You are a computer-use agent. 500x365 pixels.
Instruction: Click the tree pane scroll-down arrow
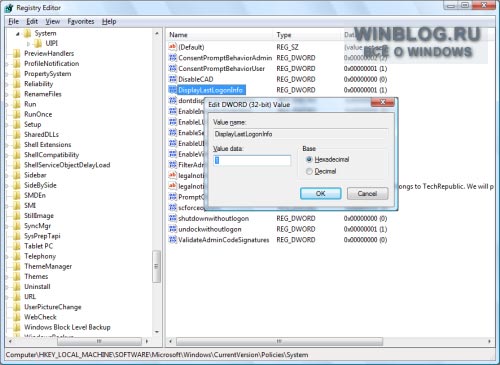pyautogui.click(x=157, y=332)
